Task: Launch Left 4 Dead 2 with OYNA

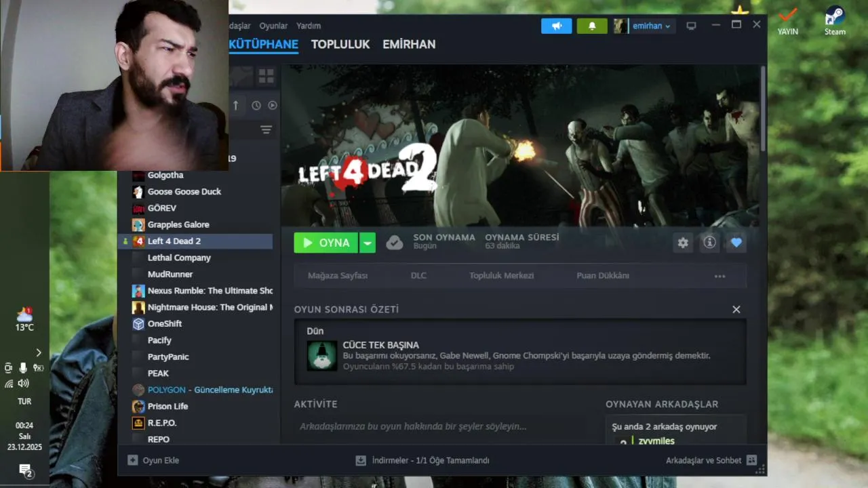Action: pos(326,243)
